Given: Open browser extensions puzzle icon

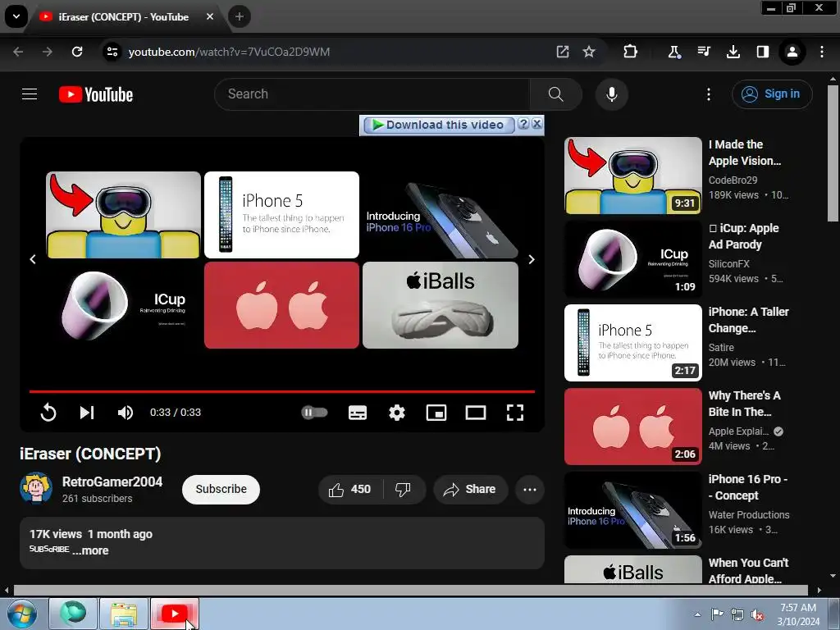Looking at the screenshot, I should point(631,52).
